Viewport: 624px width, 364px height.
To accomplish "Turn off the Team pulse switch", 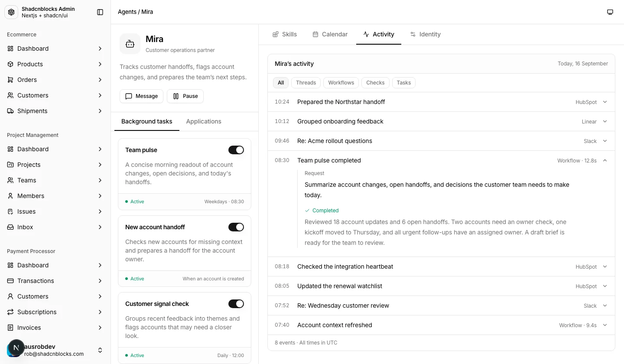I will pyautogui.click(x=236, y=150).
